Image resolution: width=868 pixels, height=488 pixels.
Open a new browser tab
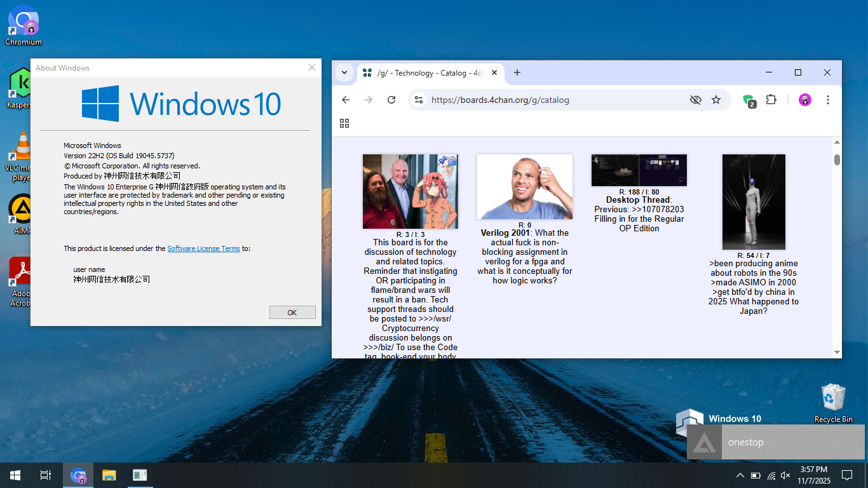click(x=517, y=72)
